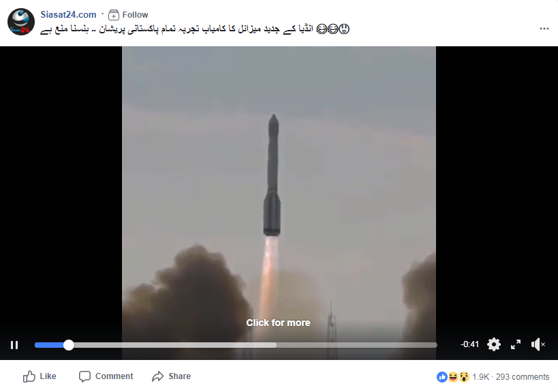The height and width of the screenshot is (392, 558).
Task: Like the post with thumbs-up icon
Action: click(29, 376)
